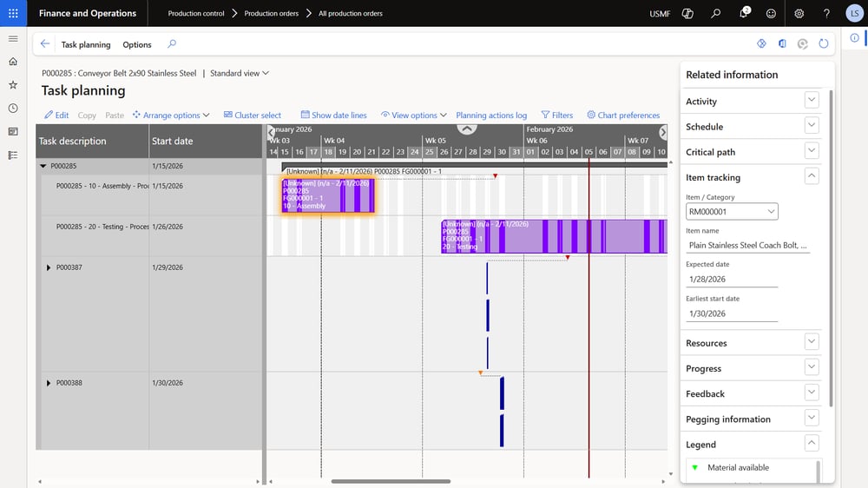The height and width of the screenshot is (488, 868).
Task: Click the Expected date field 1/28/2026
Action: coord(732,280)
